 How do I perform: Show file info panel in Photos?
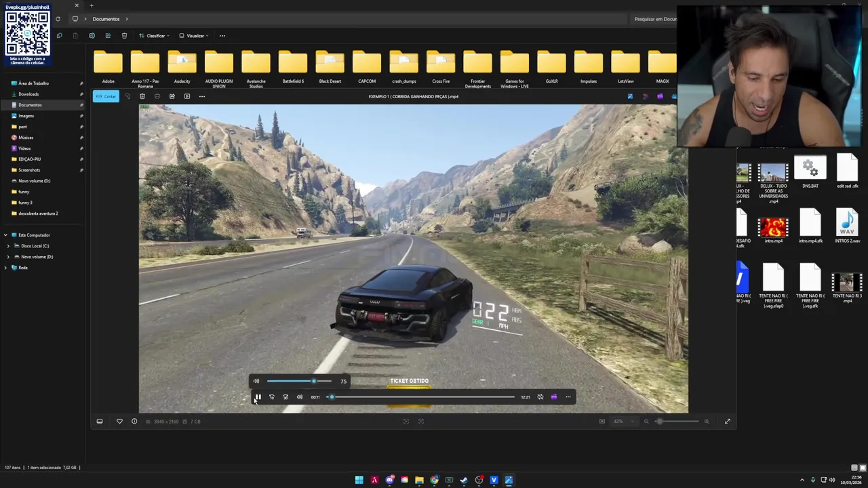(134, 422)
